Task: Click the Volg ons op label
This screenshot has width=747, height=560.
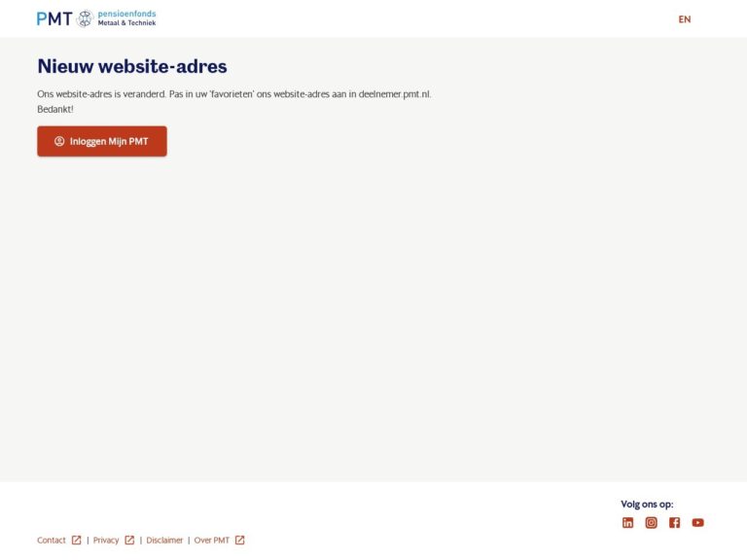Action: [x=647, y=504]
